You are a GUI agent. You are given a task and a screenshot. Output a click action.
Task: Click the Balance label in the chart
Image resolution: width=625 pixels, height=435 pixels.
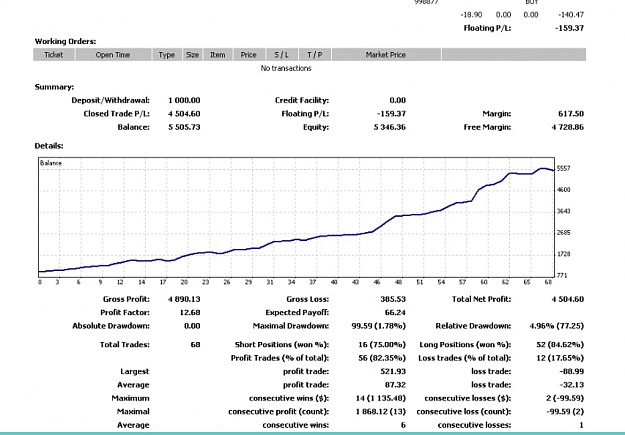pos(51,163)
